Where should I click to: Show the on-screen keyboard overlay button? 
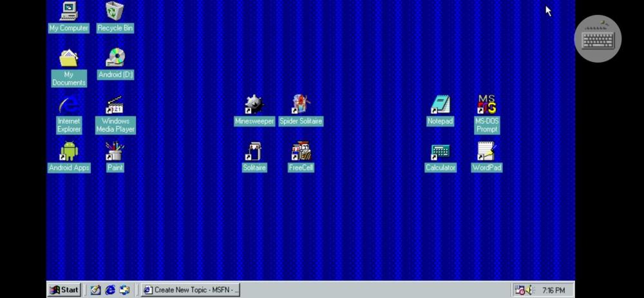[598, 39]
